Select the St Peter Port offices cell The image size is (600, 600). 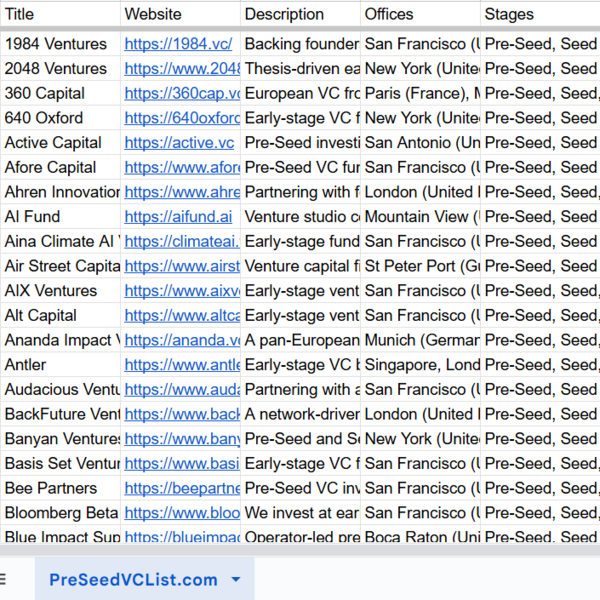click(420, 266)
